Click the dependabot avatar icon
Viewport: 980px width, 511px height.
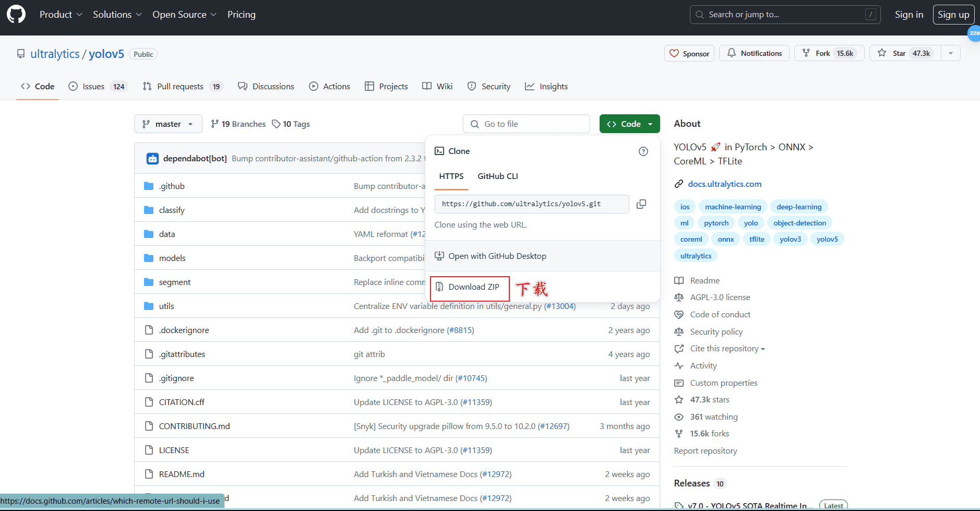[152, 158]
